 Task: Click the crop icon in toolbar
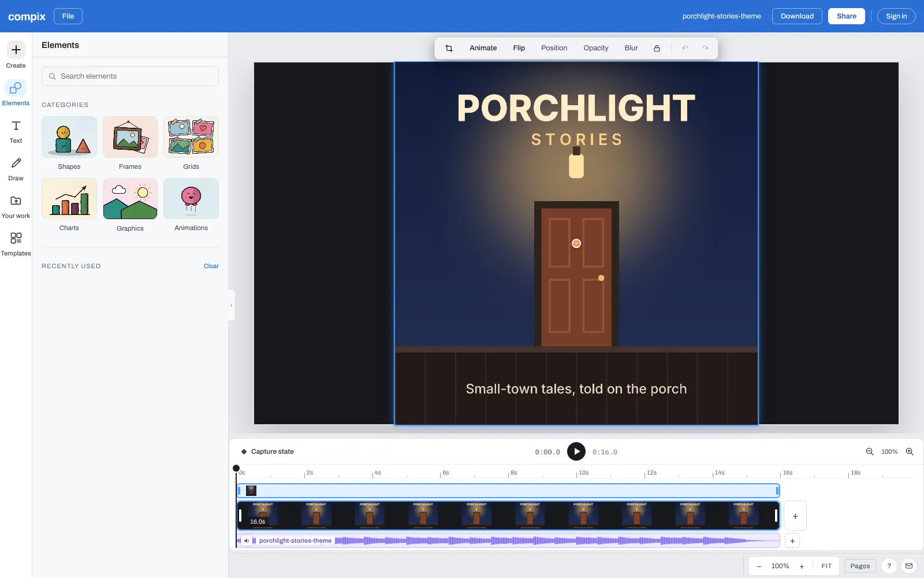[x=449, y=48]
